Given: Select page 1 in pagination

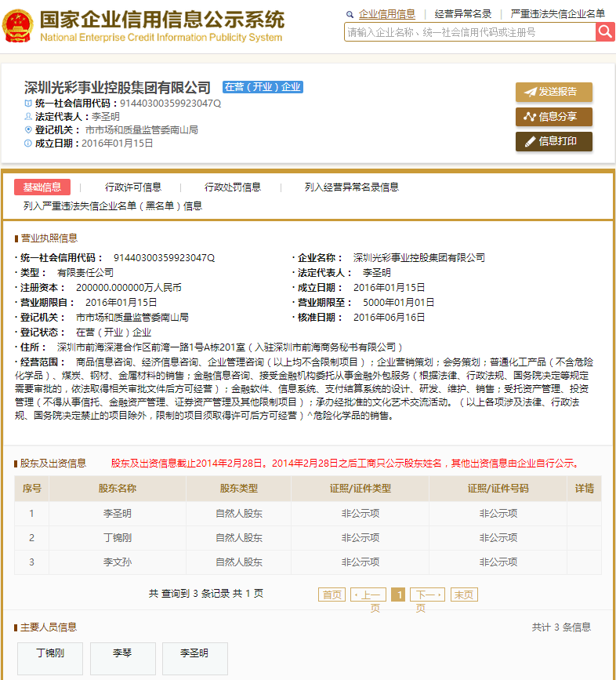Looking at the screenshot, I should 398,595.
